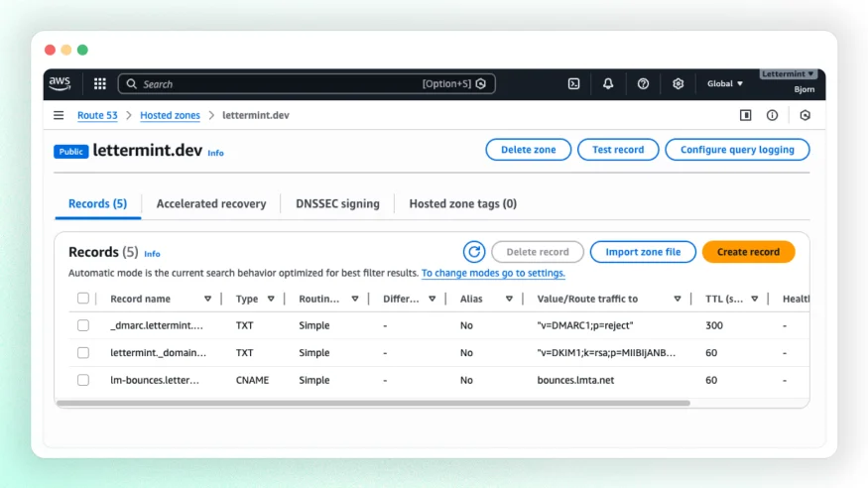
Task: Open the AWS home logo
Action: 60,83
